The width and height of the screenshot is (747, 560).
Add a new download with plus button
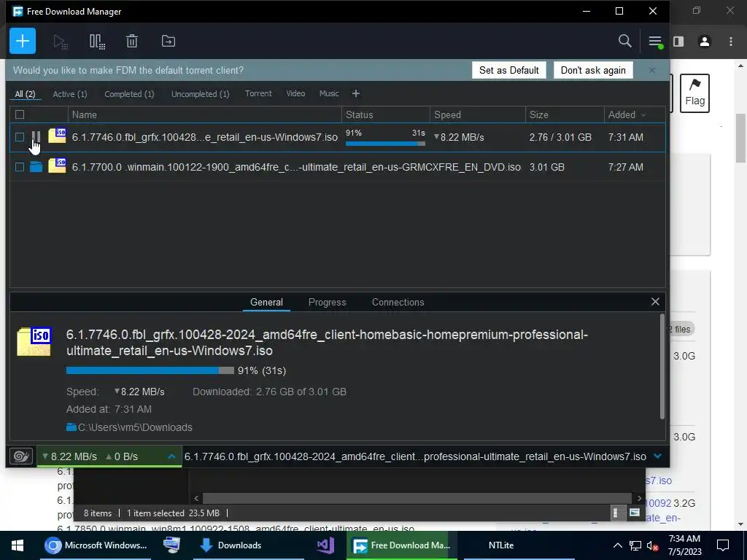coord(23,41)
